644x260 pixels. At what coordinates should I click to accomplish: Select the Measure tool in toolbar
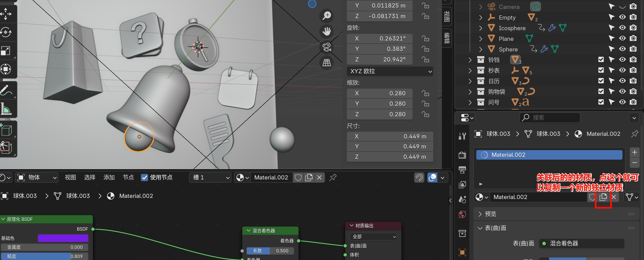(x=6, y=109)
